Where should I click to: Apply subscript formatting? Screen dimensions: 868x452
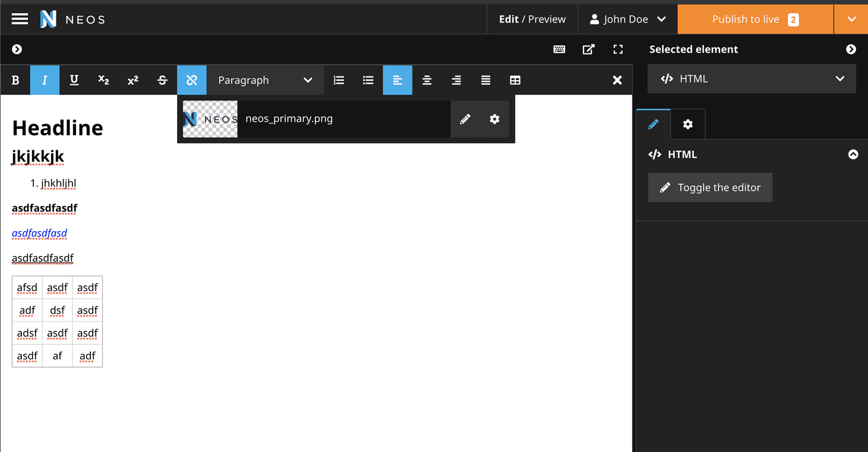(103, 80)
